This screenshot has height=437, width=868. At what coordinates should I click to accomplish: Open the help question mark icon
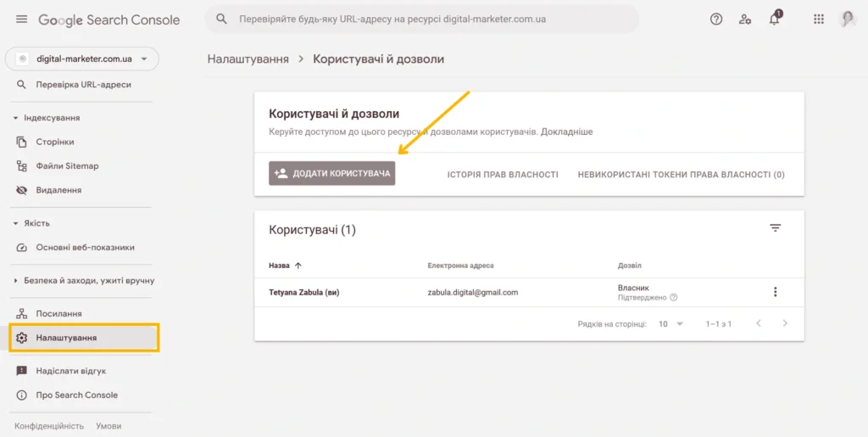coord(716,20)
